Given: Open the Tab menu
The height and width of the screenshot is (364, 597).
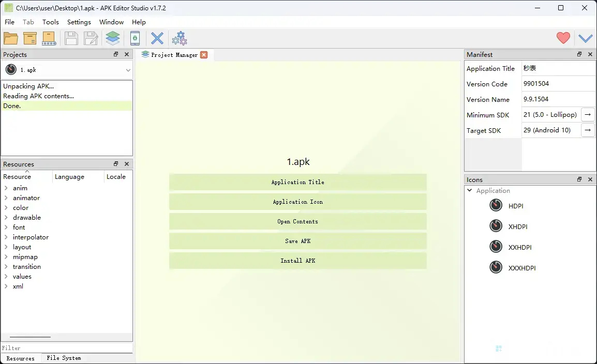Looking at the screenshot, I should [x=28, y=22].
